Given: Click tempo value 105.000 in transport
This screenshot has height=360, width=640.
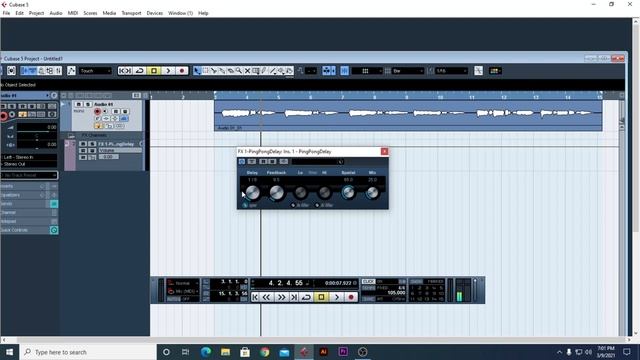Looking at the screenshot, I should tap(396, 293).
